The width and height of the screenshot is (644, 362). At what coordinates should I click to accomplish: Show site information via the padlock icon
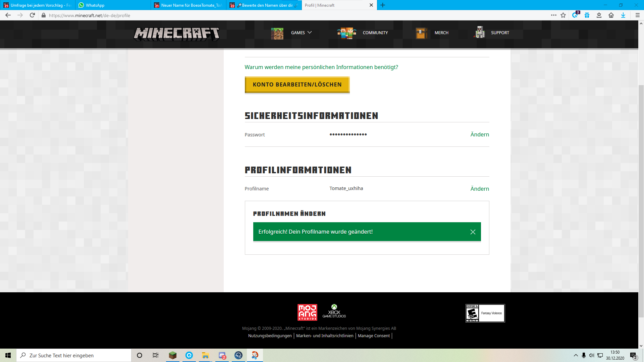[x=44, y=15]
